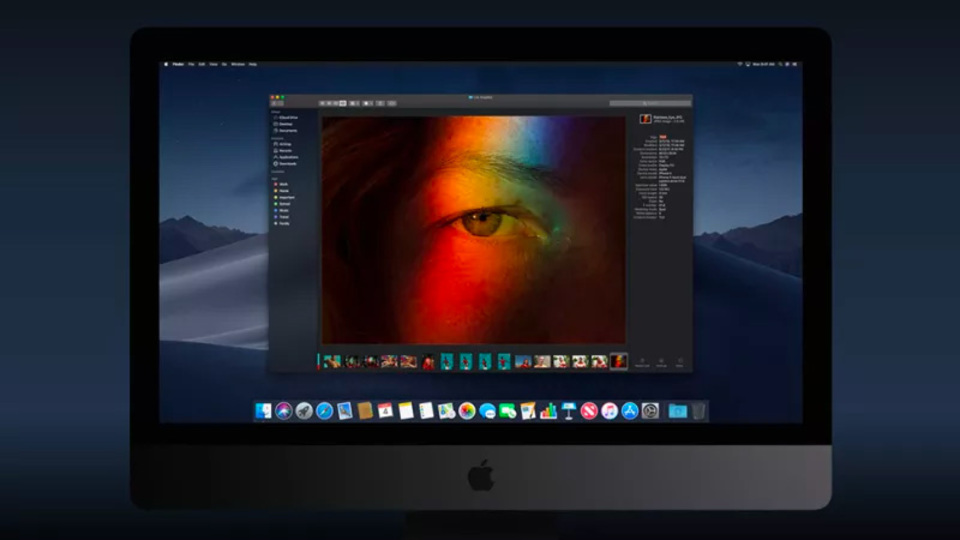
Task: Open Maps icon in Dock
Action: click(x=446, y=411)
